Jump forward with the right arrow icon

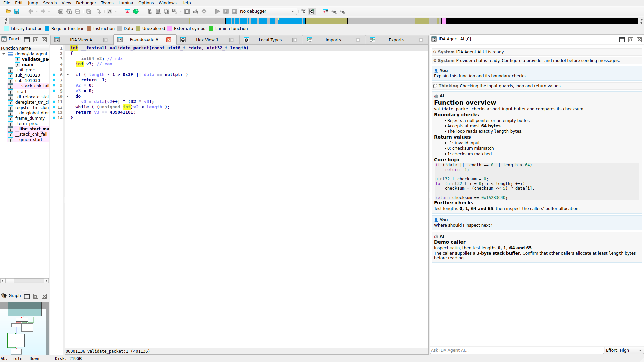pyautogui.click(x=43, y=11)
